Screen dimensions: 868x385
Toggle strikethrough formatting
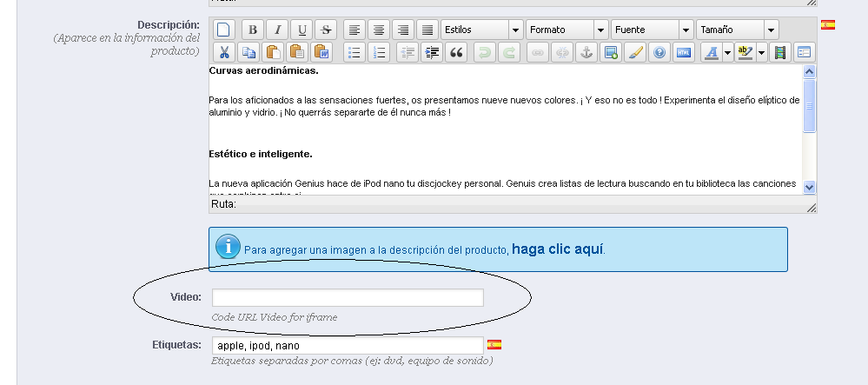click(326, 30)
